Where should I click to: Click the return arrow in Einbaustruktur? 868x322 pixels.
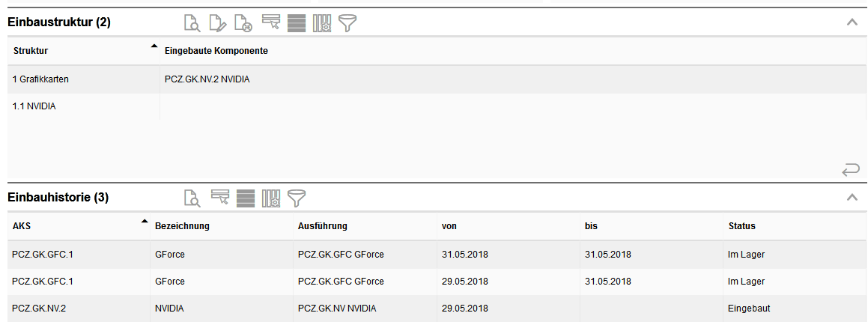coord(851,171)
